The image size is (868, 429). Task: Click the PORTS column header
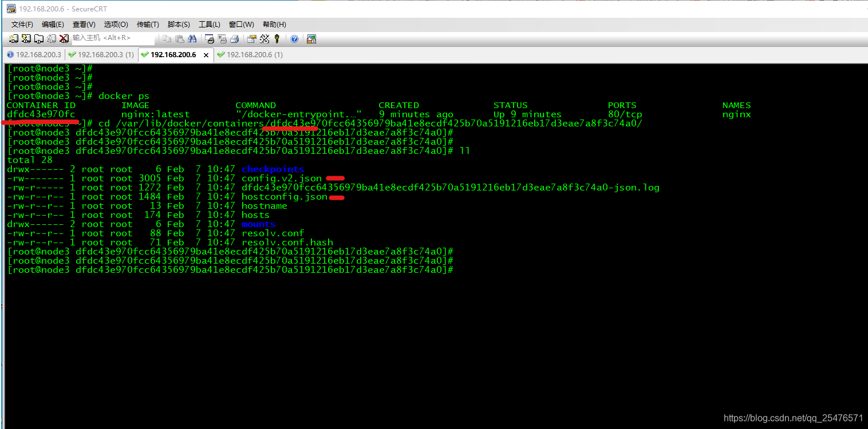[x=622, y=105]
